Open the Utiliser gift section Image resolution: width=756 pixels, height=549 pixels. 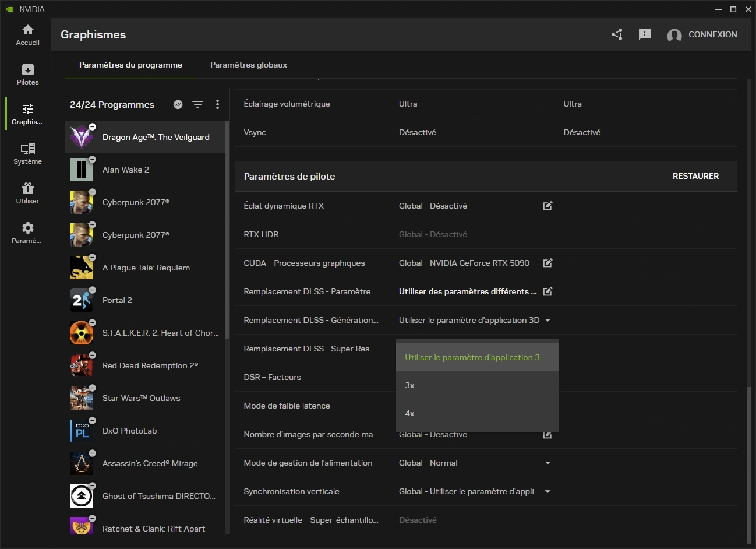click(x=27, y=193)
